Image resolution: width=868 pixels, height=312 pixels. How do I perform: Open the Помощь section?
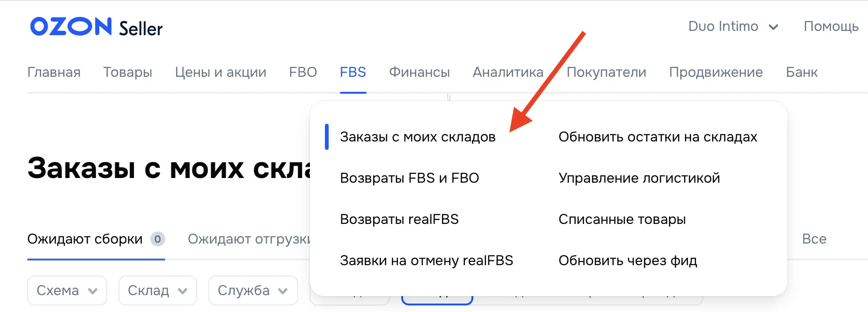831,26
